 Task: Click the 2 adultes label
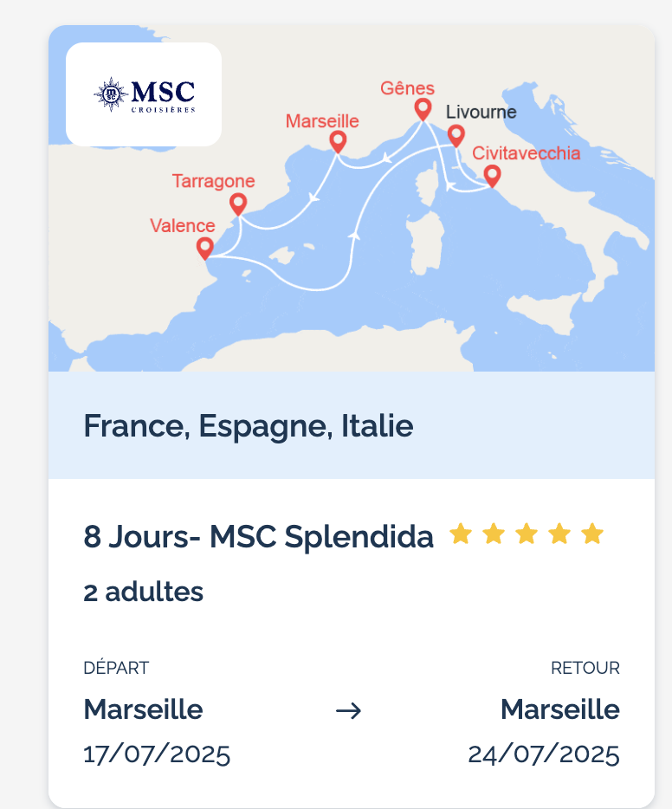[144, 592]
